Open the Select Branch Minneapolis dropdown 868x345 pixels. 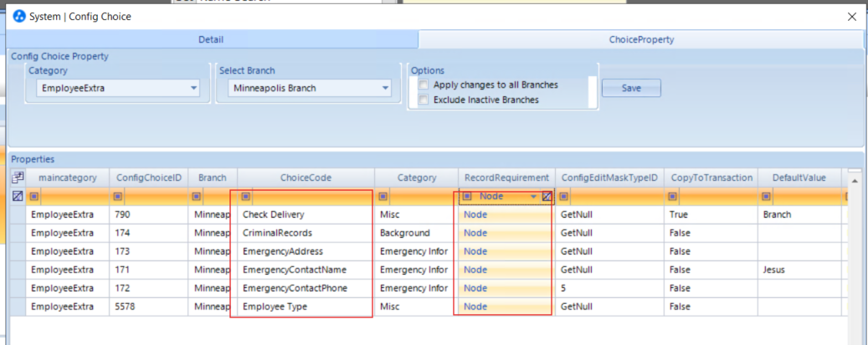[x=385, y=88]
